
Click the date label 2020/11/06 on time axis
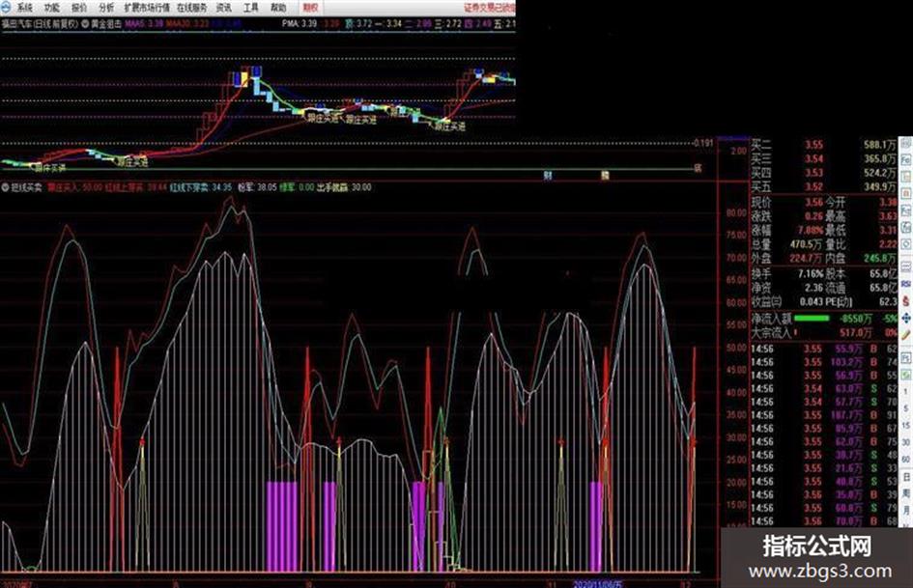(598, 583)
